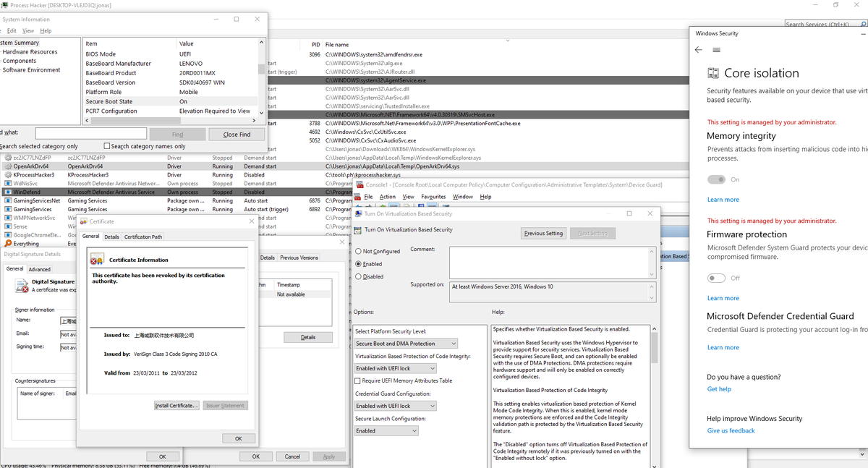868x468 pixels.
Task: Click the Install Certificate button
Action: (176, 405)
